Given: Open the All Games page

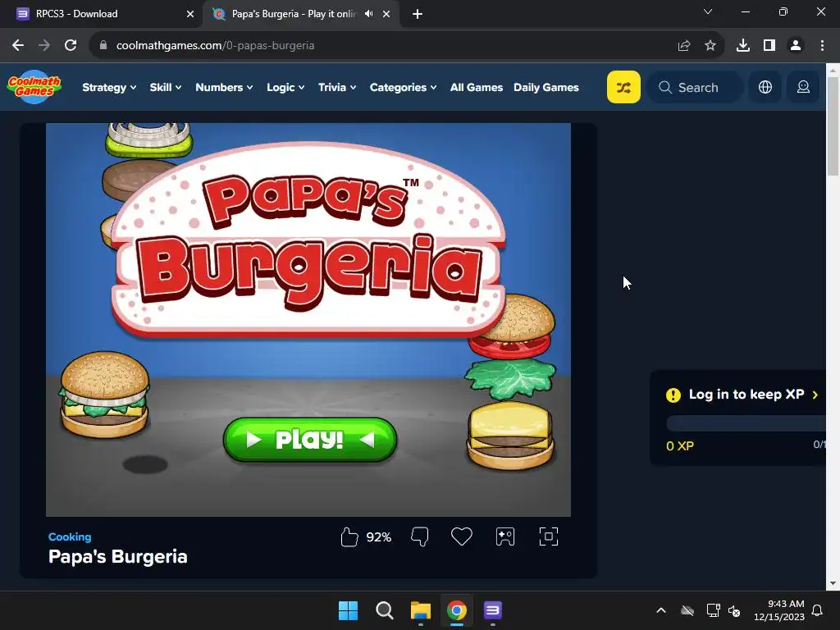Looking at the screenshot, I should coord(477,87).
